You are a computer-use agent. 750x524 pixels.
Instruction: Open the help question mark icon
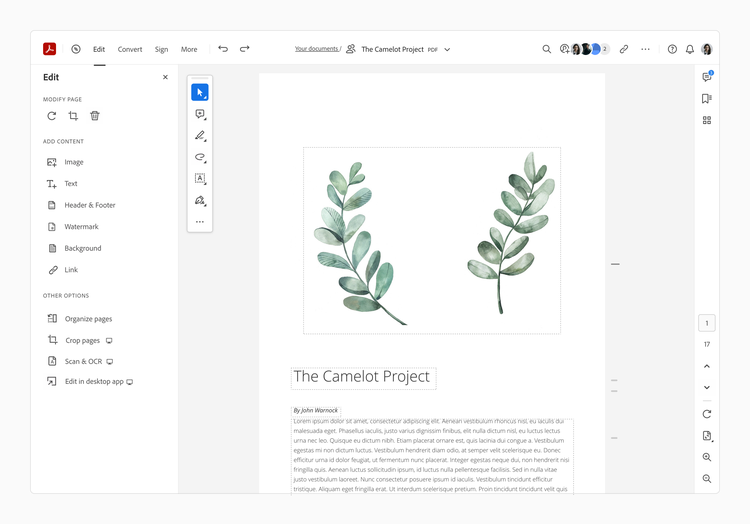point(672,49)
